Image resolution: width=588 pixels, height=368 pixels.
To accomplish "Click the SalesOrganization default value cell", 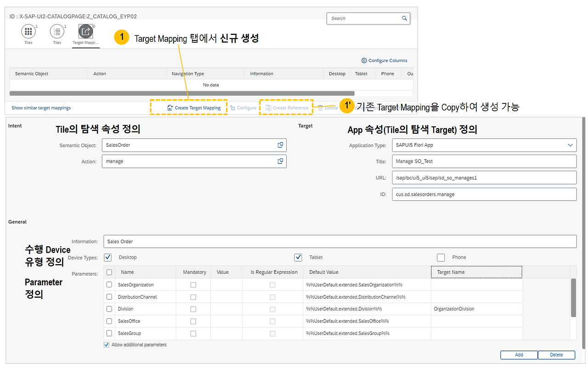I will 367,285.
